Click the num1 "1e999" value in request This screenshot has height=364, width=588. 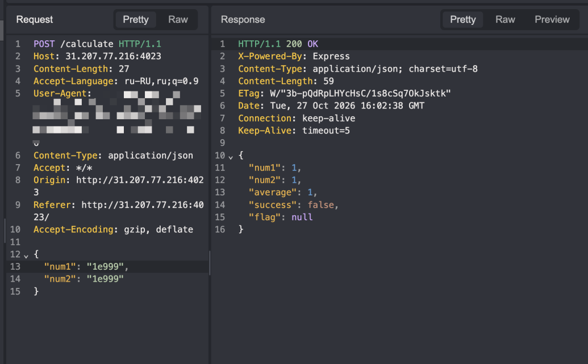pyautogui.click(x=105, y=266)
